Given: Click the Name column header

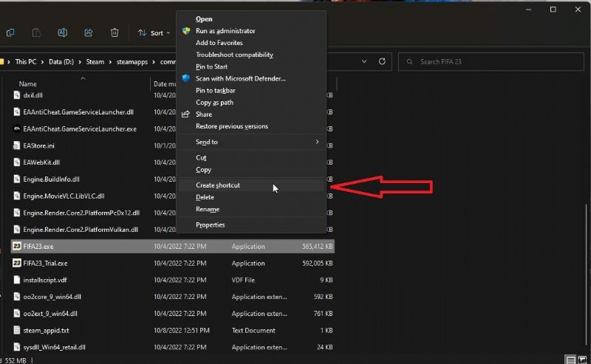Looking at the screenshot, I should pyautogui.click(x=28, y=84).
